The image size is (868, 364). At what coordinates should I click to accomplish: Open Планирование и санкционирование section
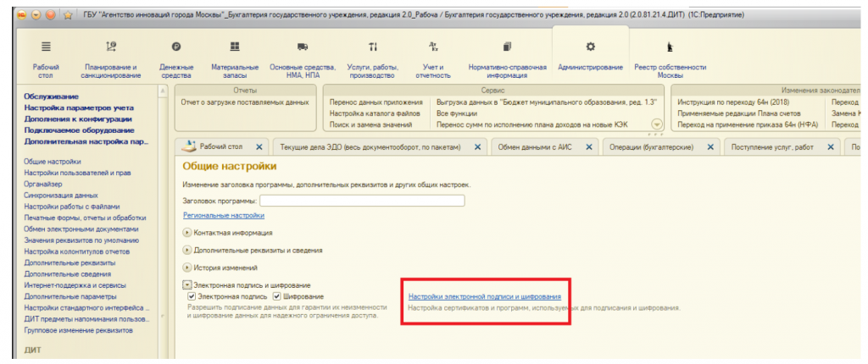(110, 47)
